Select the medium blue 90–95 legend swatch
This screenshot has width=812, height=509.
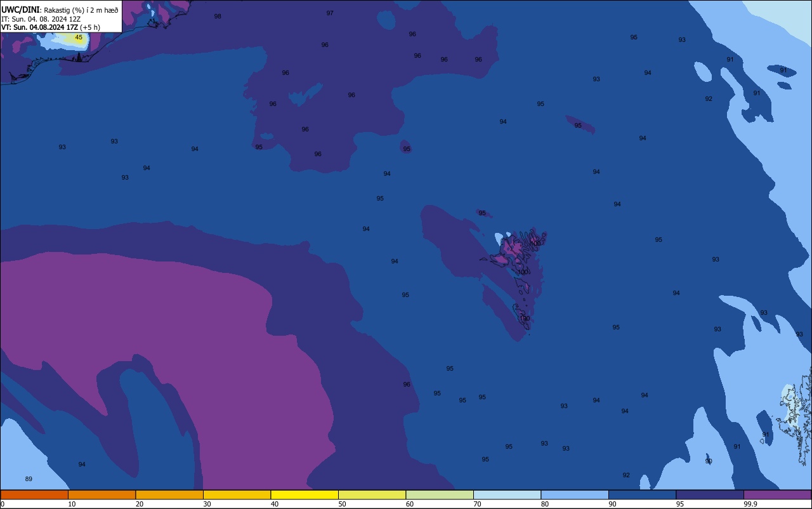pyautogui.click(x=642, y=494)
